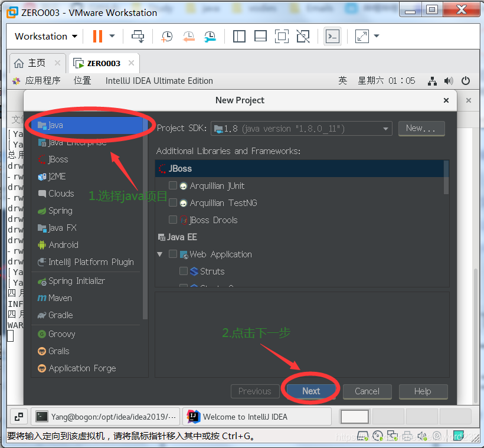Switch to the Yang@bogon terminal taskbar item
The image size is (484, 448).
click(106, 417)
